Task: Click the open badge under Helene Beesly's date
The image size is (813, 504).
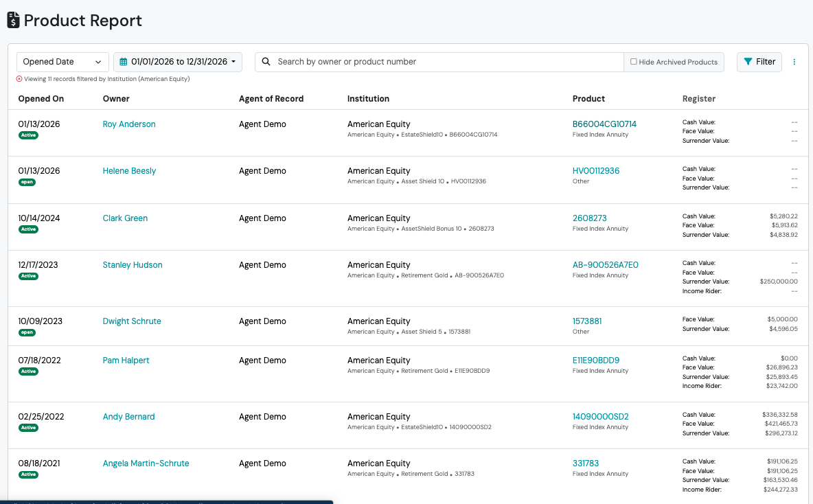Action: 27,182
